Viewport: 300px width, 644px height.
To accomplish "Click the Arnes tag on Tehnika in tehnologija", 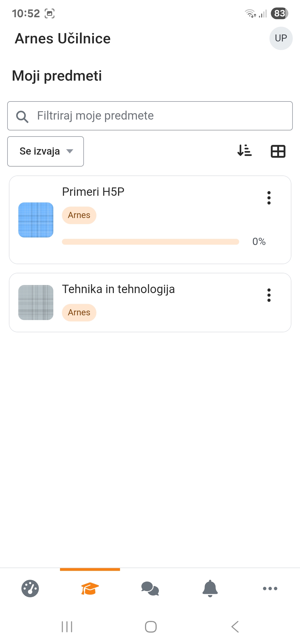I will 79,313.
